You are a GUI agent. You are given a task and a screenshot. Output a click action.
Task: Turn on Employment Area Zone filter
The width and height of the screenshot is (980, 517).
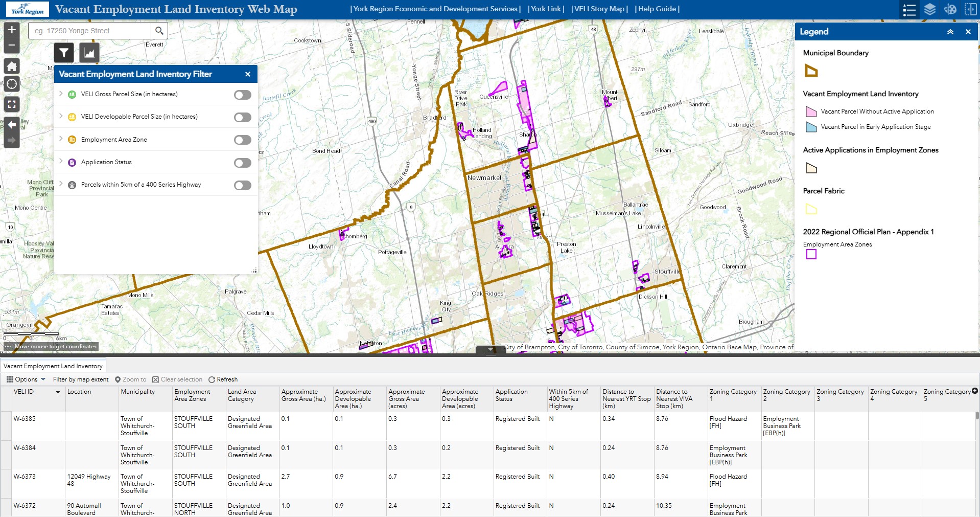pyautogui.click(x=243, y=140)
